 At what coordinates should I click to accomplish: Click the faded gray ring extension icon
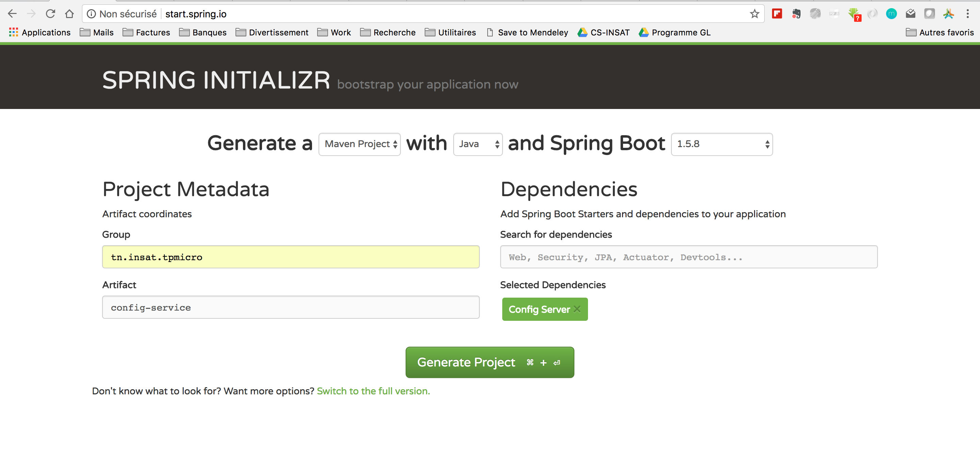click(872, 14)
